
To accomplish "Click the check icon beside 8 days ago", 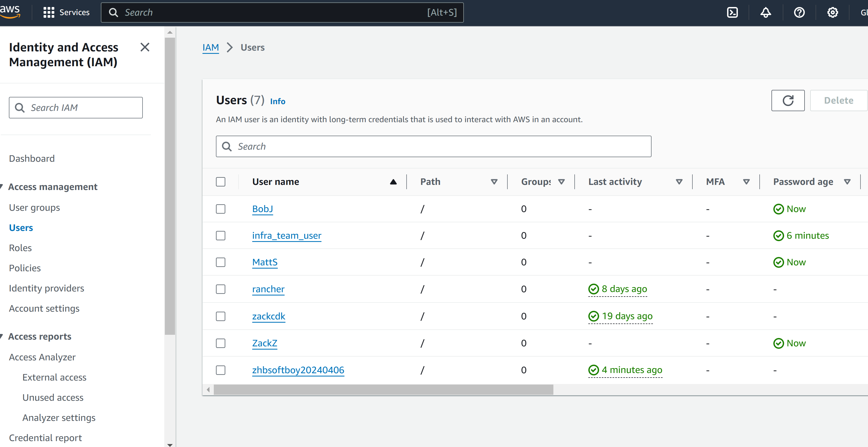I will (593, 289).
